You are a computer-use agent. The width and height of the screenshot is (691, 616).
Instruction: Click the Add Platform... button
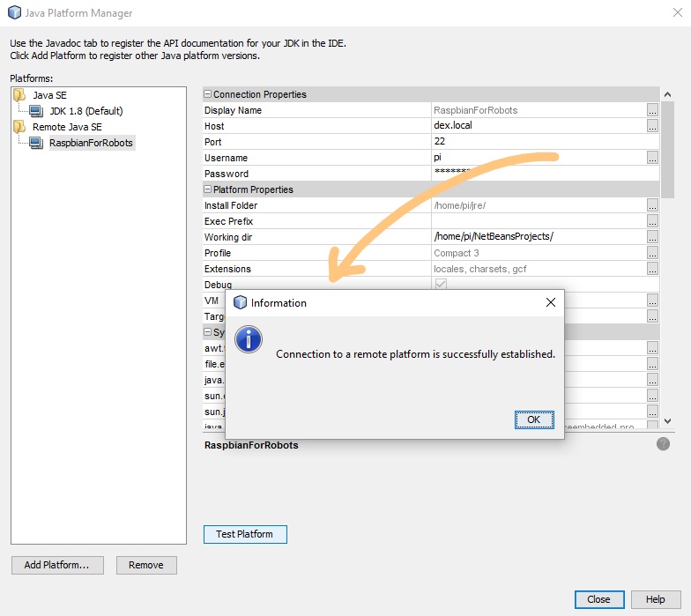pyautogui.click(x=57, y=565)
